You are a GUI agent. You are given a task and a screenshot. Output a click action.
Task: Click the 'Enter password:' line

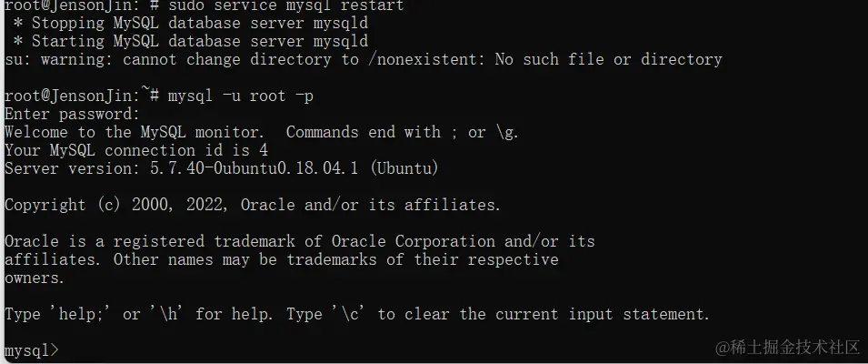[x=72, y=115]
